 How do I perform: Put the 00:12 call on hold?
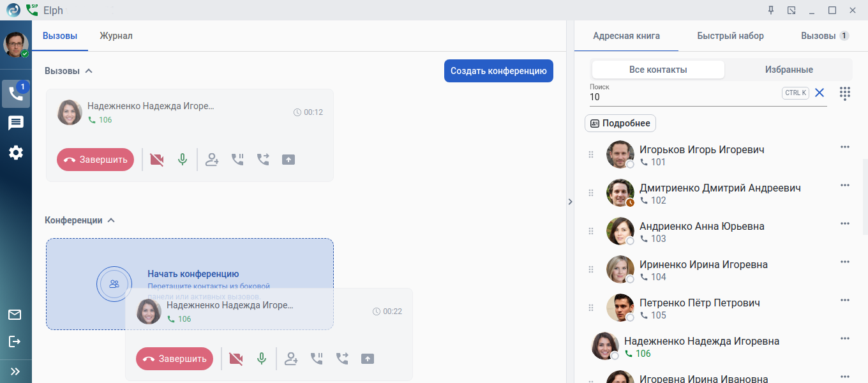click(x=237, y=160)
